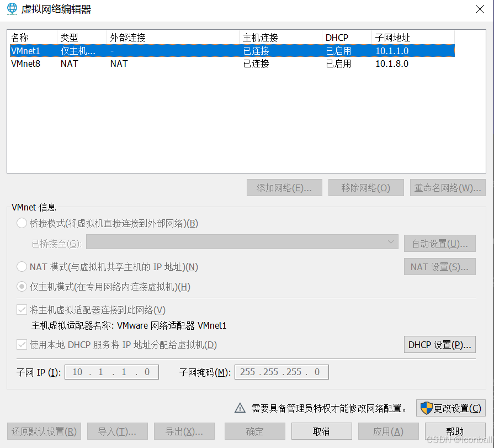The image size is (494, 448).
Task: Click the 10.1.8.0 subnet address cell
Action: coord(392,64)
